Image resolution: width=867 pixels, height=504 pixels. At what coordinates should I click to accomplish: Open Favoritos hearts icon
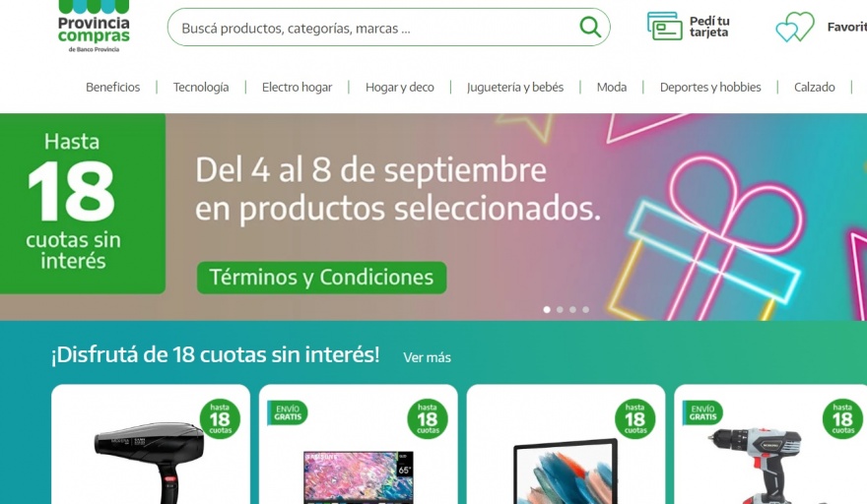click(794, 27)
